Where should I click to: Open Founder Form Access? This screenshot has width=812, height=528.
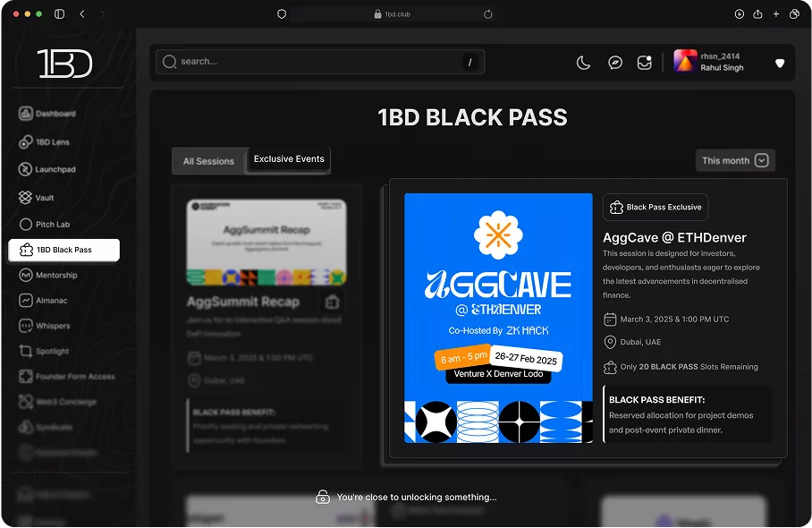point(67,377)
